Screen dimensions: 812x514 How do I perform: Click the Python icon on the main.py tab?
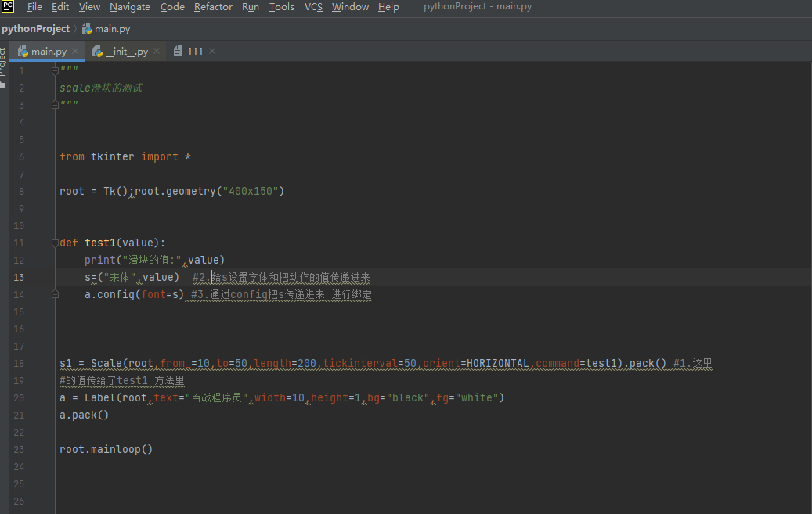click(23, 52)
